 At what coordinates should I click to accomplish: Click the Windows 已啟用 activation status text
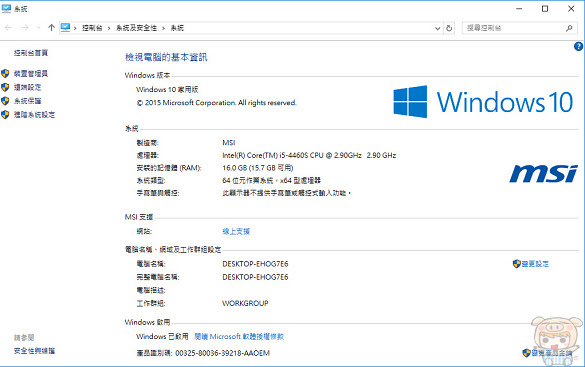162,336
